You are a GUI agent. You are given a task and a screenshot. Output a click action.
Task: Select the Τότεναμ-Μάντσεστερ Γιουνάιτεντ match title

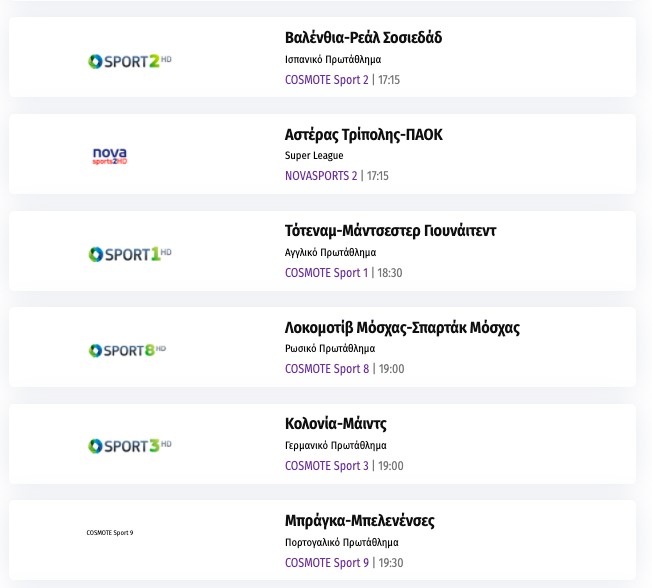pos(390,231)
